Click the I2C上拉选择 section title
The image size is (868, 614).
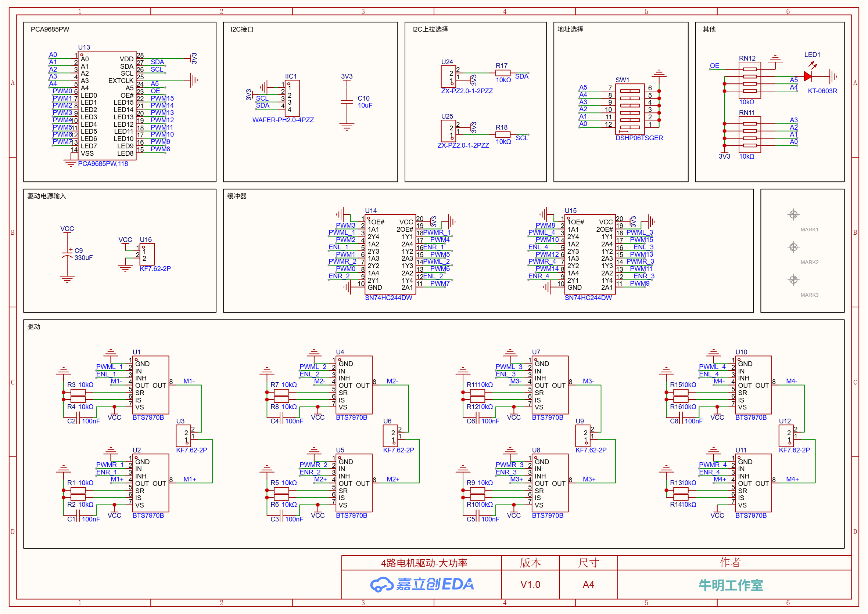(430, 29)
